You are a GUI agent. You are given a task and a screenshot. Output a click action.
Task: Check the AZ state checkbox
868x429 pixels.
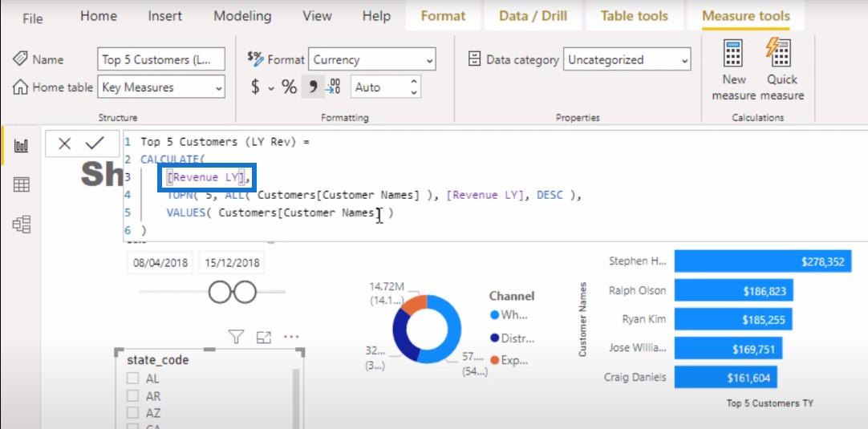133,412
